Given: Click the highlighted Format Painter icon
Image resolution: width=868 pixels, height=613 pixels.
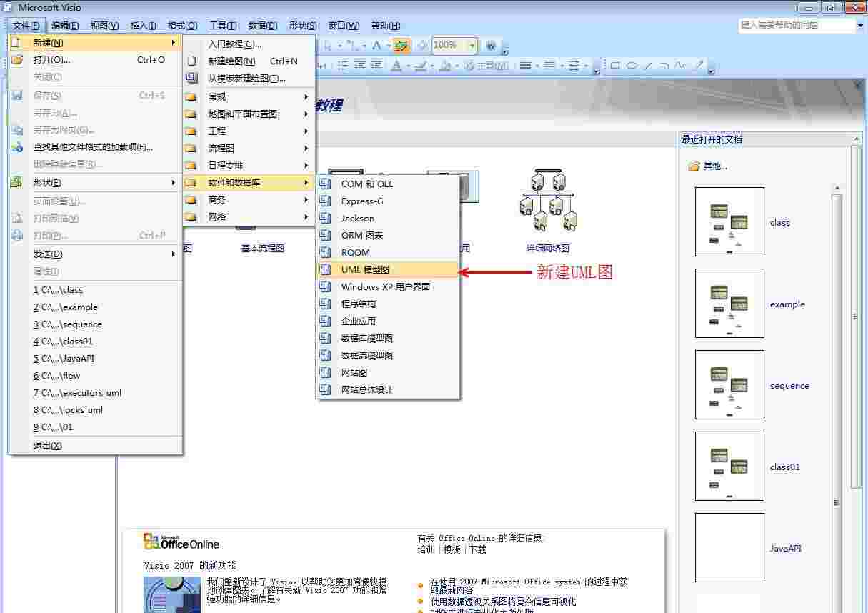Looking at the screenshot, I should pos(401,45).
